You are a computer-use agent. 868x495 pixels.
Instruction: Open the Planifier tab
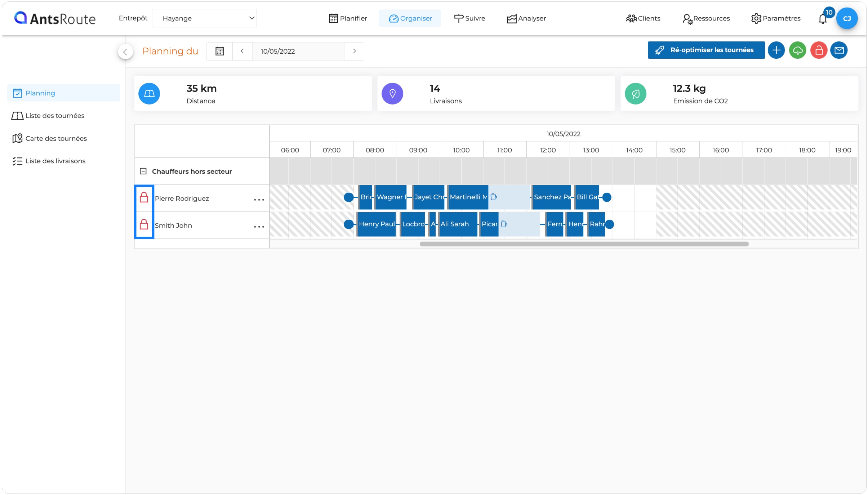pos(348,18)
